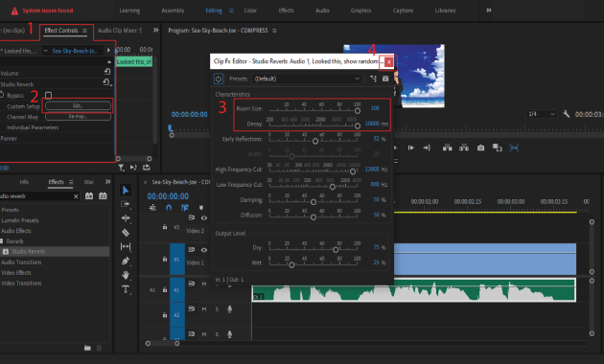604x364 pixels.
Task: Click the new custom bin folder icon
Action: [87, 348]
